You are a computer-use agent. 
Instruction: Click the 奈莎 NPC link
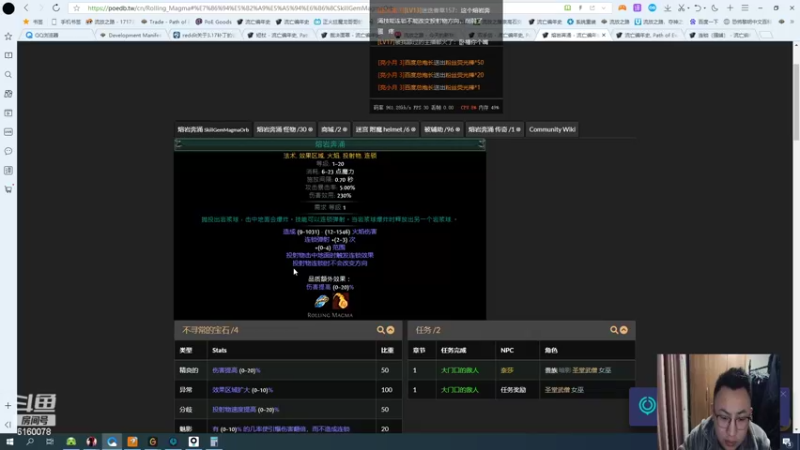[507, 370]
